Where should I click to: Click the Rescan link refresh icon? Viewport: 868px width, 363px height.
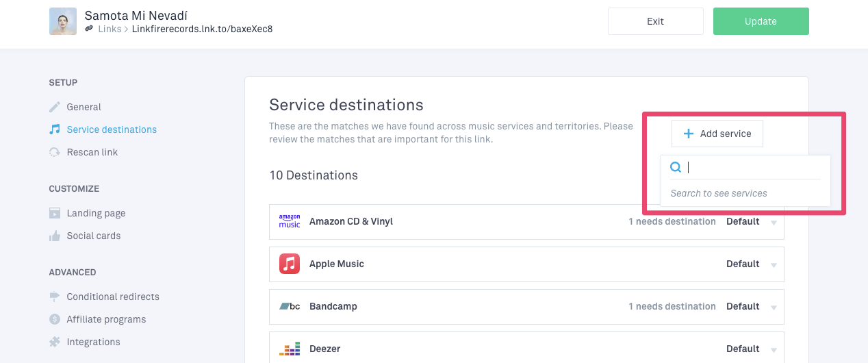pyautogui.click(x=55, y=152)
